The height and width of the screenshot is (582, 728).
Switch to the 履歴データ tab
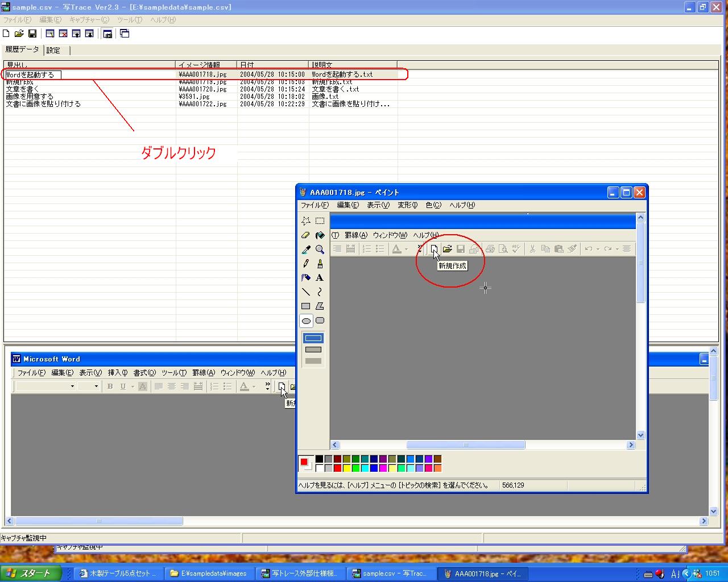click(23, 49)
